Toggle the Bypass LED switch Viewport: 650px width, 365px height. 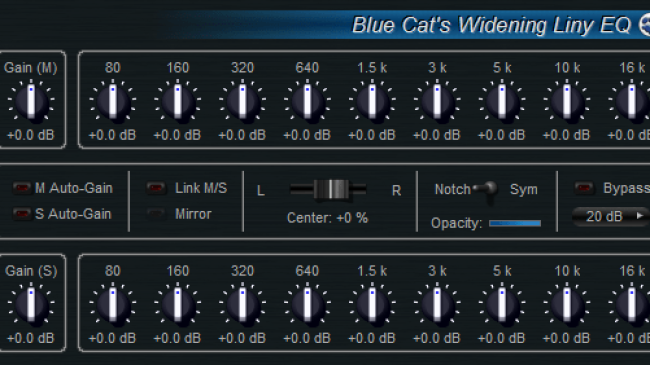coord(584,188)
